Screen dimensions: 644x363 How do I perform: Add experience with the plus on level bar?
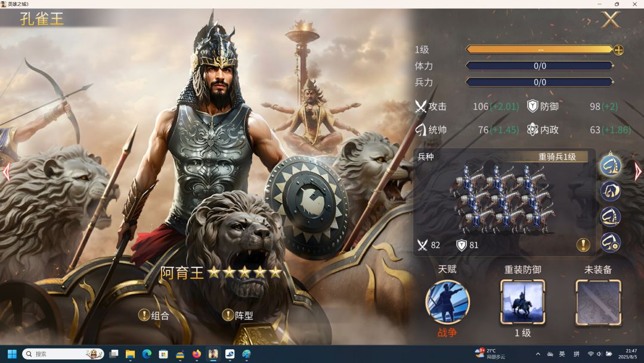tap(618, 50)
